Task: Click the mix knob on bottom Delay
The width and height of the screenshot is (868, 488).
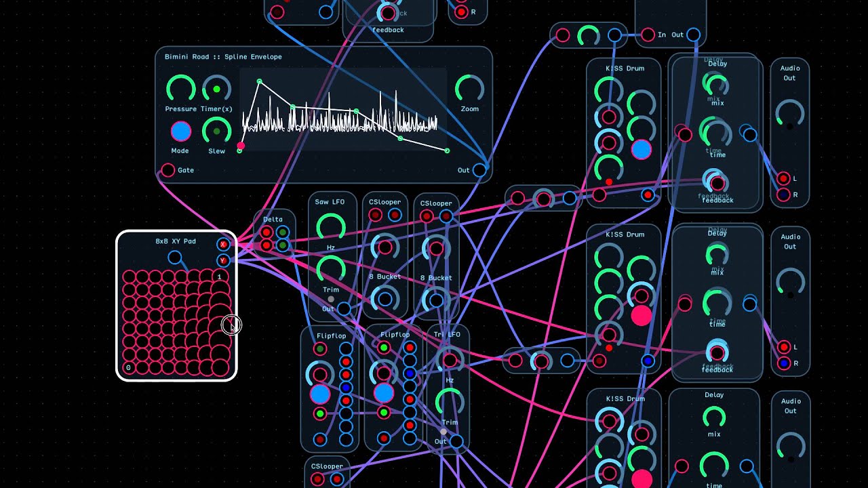Action: [713, 415]
